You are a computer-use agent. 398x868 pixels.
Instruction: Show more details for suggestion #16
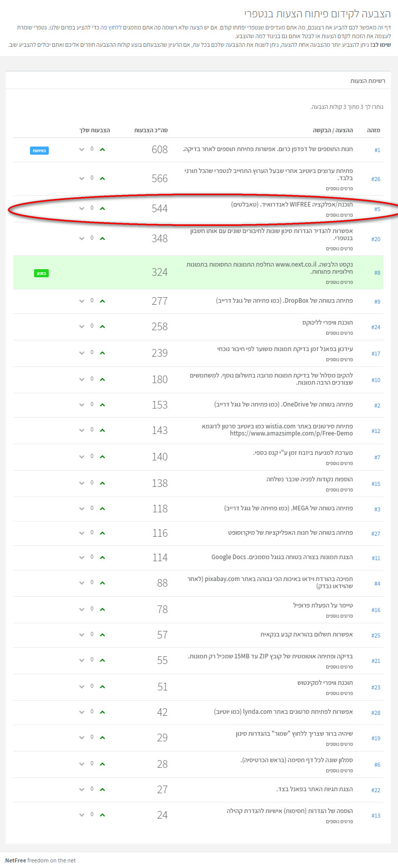tap(339, 616)
